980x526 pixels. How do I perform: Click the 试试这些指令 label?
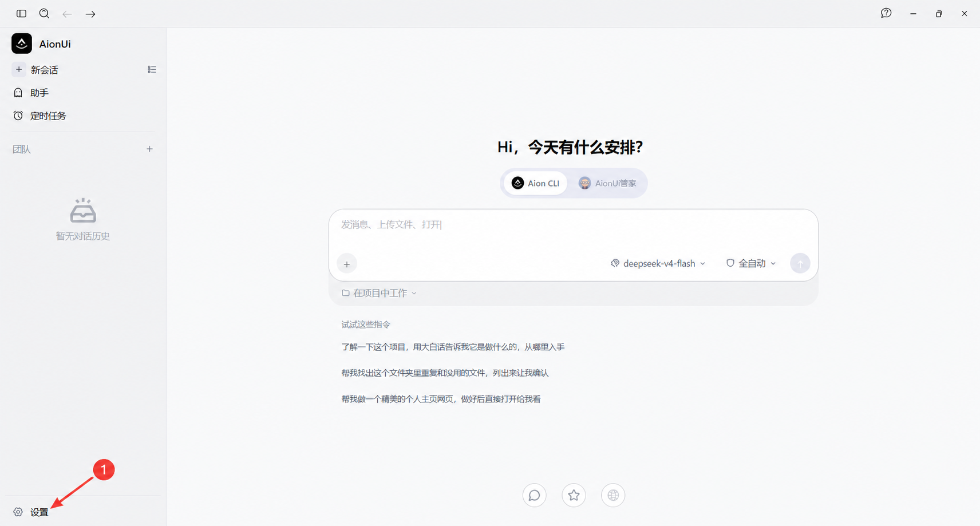366,325
